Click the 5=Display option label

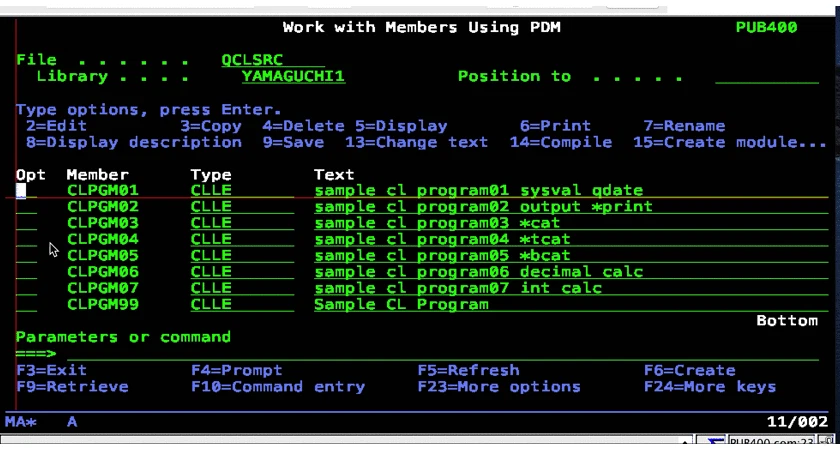[401, 126]
